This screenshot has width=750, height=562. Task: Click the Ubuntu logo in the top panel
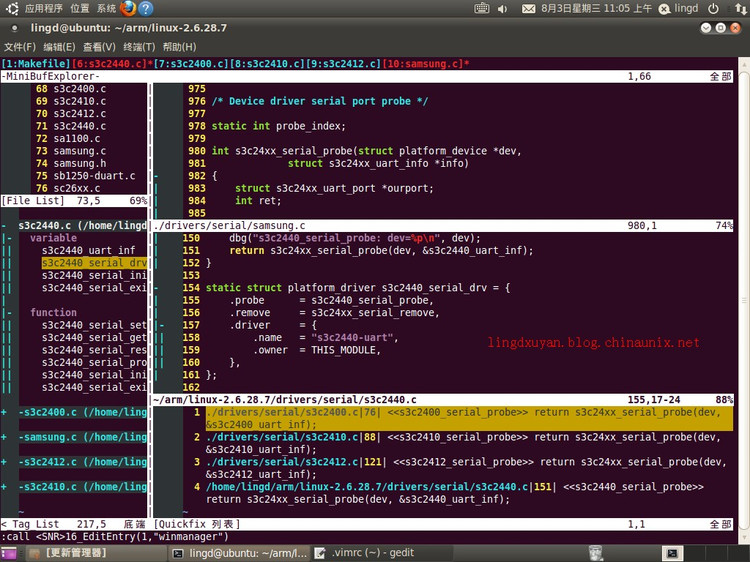pyautogui.click(x=12, y=8)
